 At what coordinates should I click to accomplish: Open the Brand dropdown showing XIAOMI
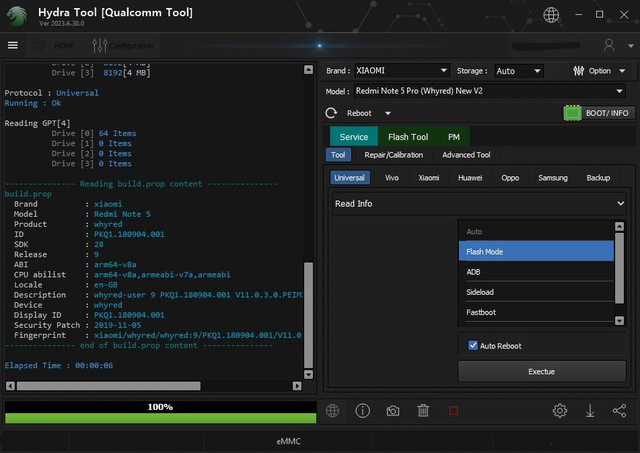[x=402, y=71]
